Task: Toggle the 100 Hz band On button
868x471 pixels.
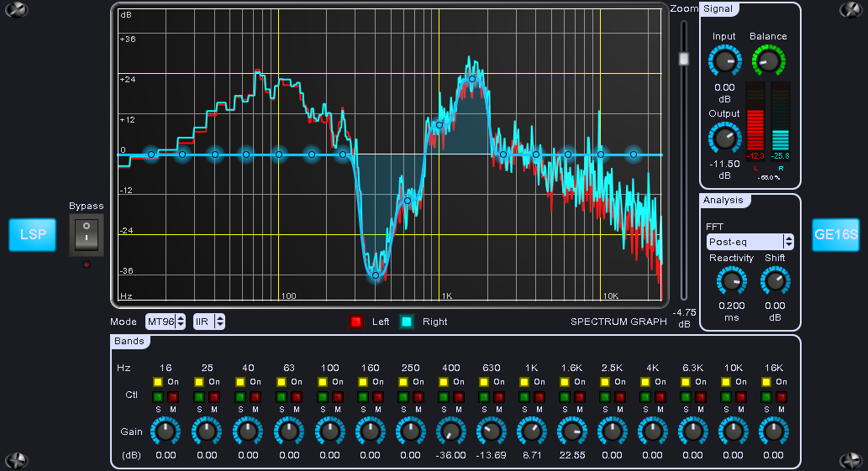Action: click(x=322, y=382)
